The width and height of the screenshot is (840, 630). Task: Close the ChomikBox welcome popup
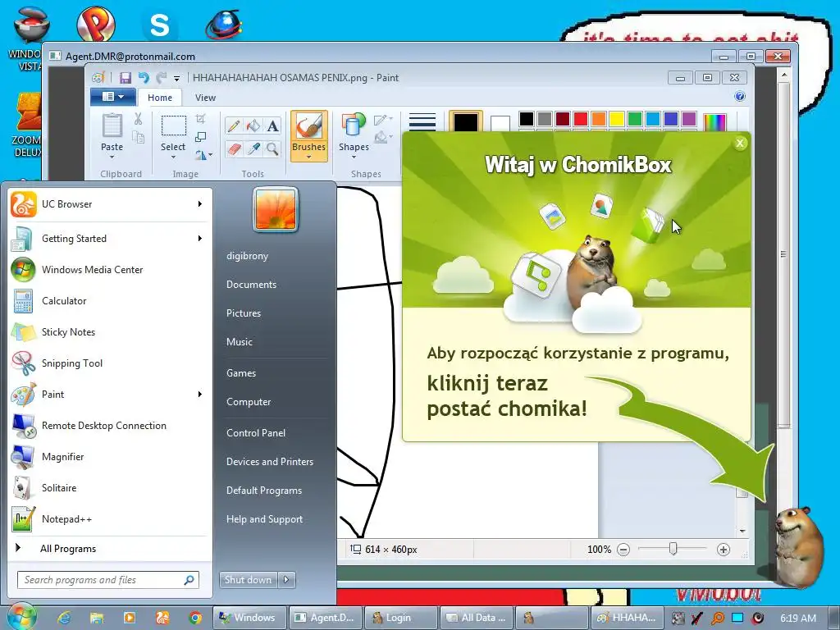tap(740, 143)
